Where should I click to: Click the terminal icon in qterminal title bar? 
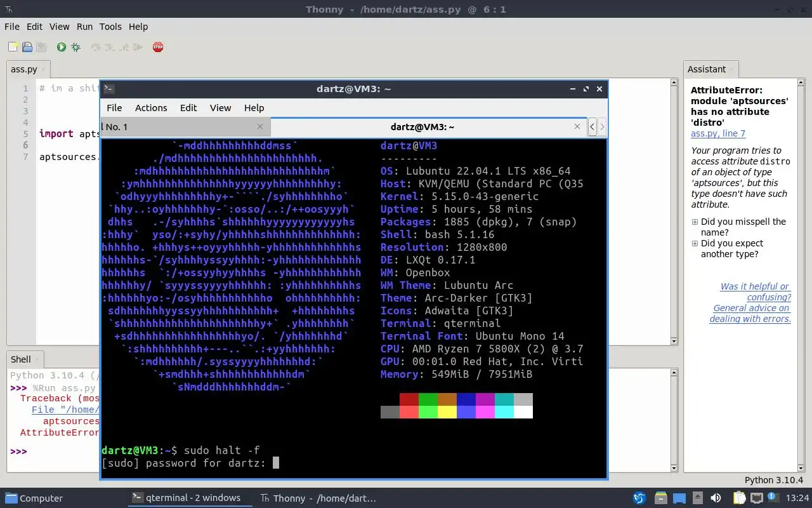pyautogui.click(x=109, y=89)
